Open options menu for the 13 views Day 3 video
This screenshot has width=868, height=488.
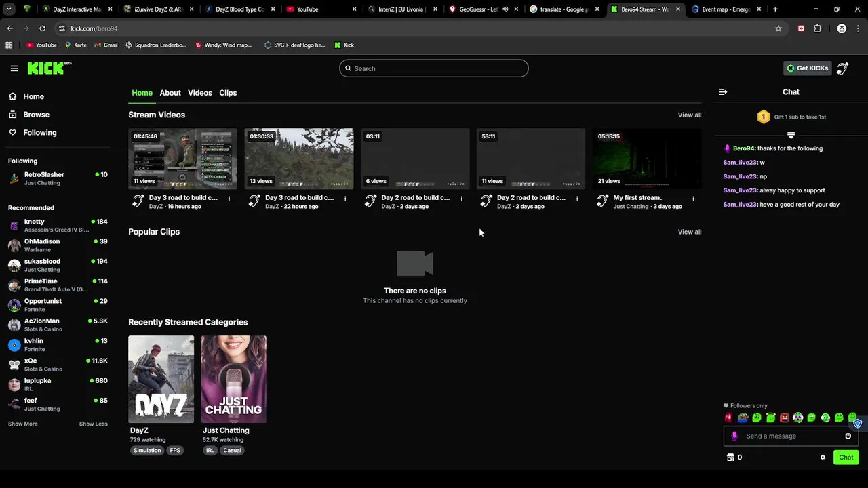coord(345,199)
